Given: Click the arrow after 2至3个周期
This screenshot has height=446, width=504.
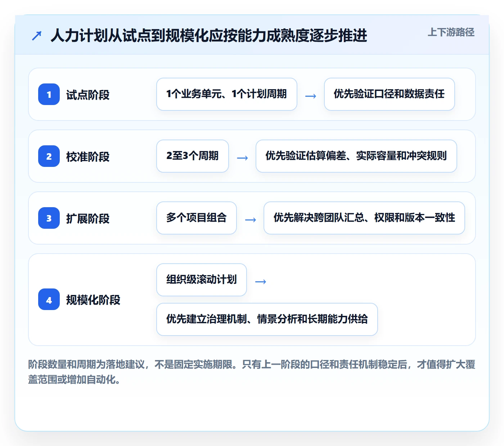Looking at the screenshot, I should pyautogui.click(x=242, y=158).
